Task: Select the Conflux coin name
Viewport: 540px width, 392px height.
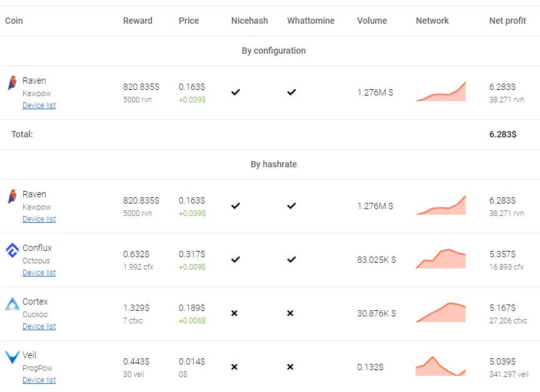Action: (37, 248)
